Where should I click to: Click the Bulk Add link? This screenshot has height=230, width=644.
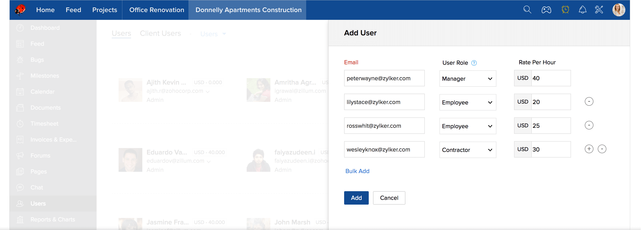click(357, 171)
